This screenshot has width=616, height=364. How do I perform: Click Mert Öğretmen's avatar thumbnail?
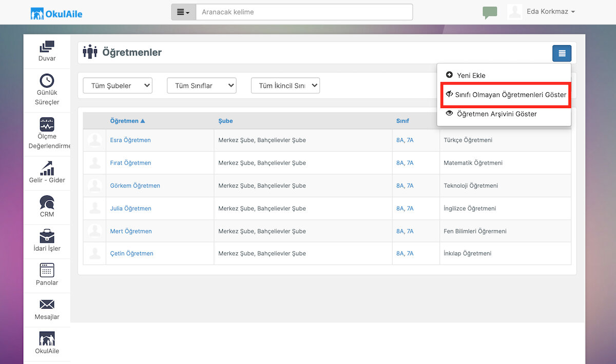click(94, 231)
